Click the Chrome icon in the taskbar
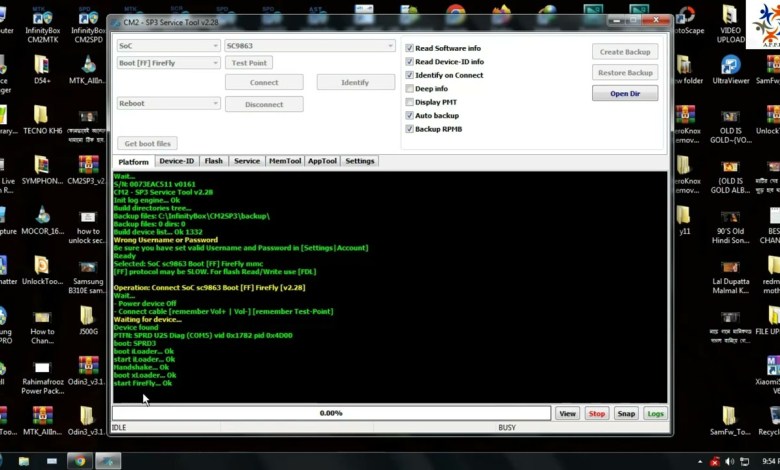780x470 pixels. 80,460
